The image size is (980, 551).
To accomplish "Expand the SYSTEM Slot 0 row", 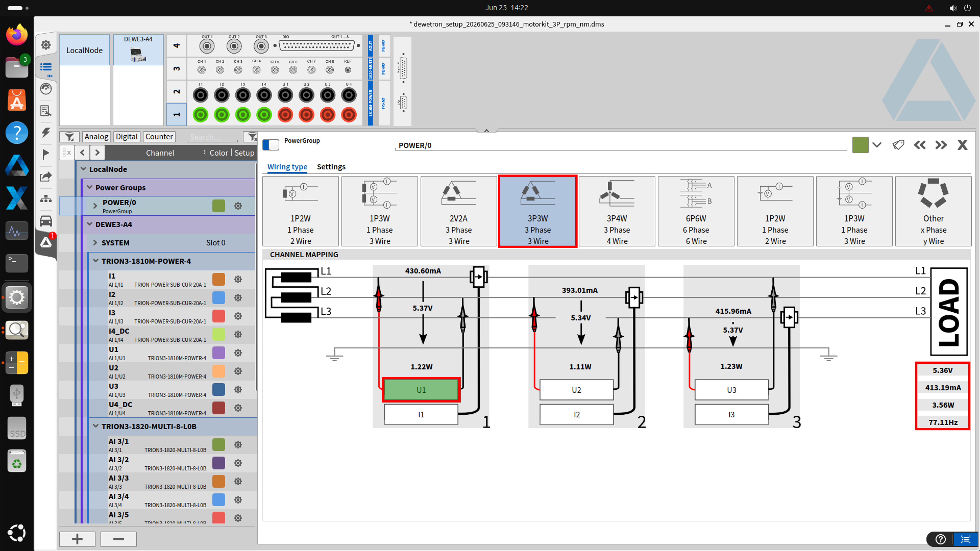I will coord(95,243).
